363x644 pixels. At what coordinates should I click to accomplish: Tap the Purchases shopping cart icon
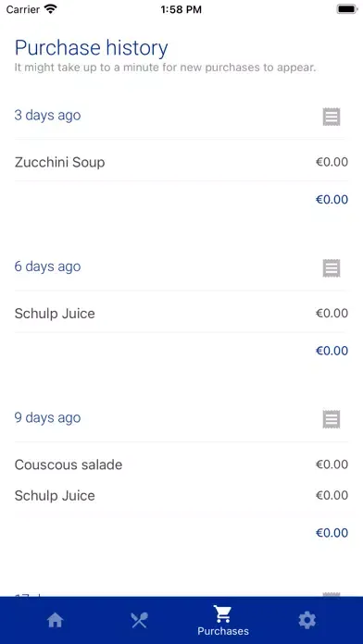[223, 614]
